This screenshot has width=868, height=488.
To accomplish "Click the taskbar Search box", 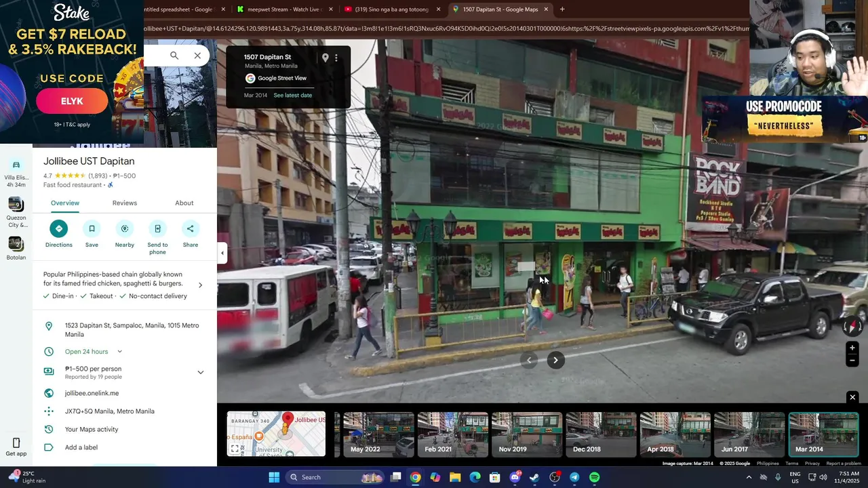I will 336,477.
